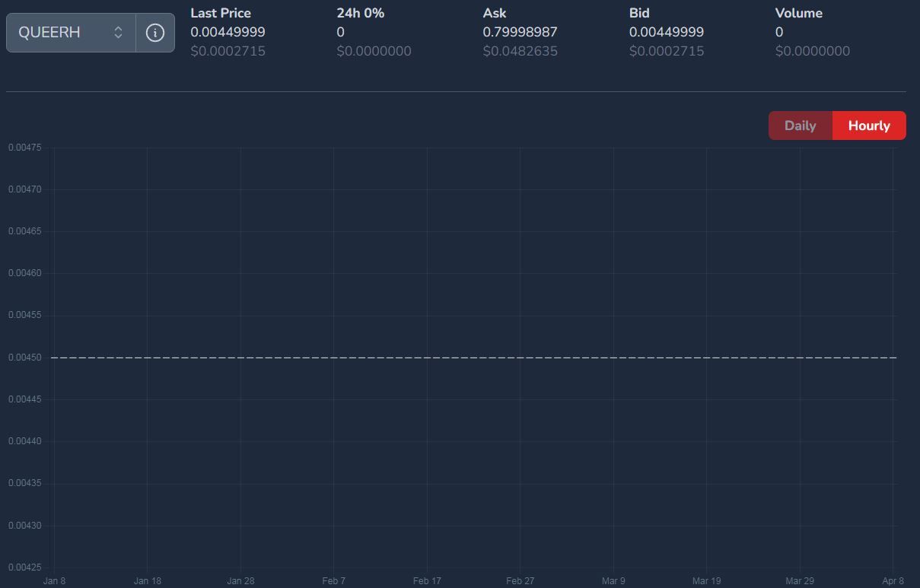920x588 pixels.
Task: Click the up-down chevron in token selector
Action: (x=118, y=33)
